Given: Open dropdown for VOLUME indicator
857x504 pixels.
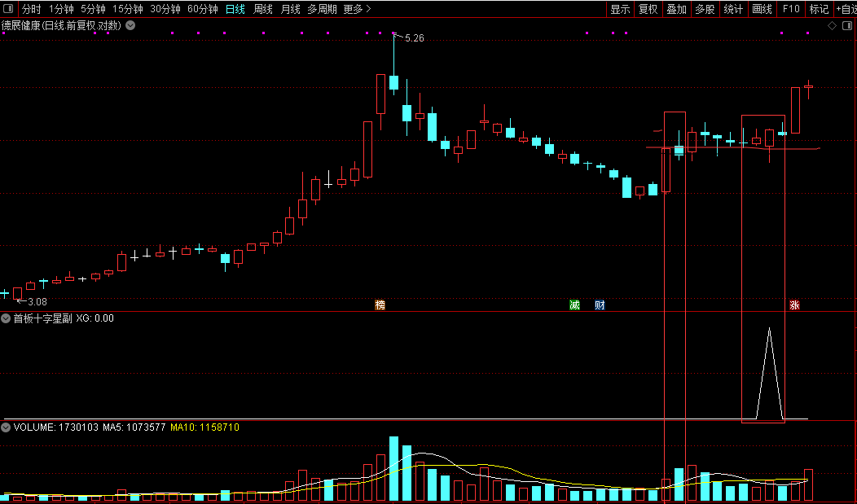Looking at the screenshot, I should (x=6, y=427).
